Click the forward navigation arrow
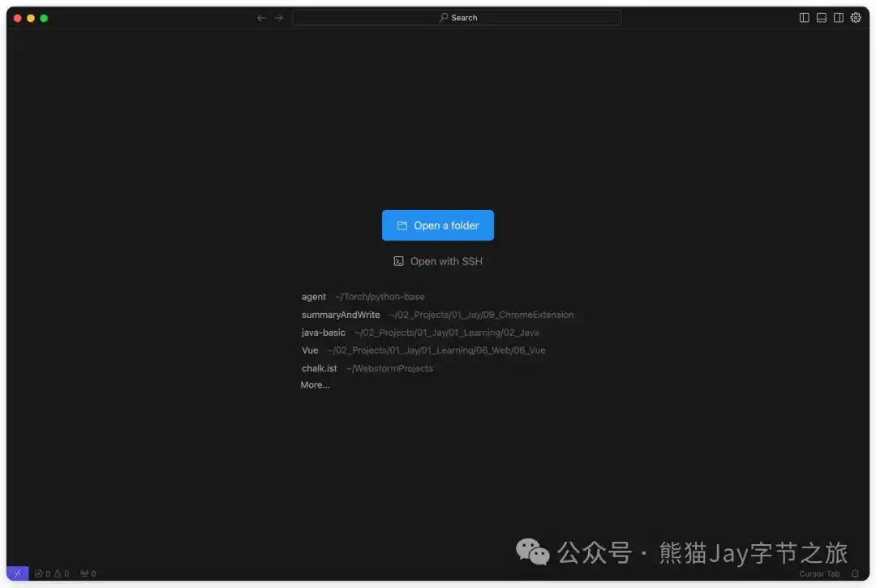Image resolution: width=876 pixels, height=588 pixels. [278, 17]
